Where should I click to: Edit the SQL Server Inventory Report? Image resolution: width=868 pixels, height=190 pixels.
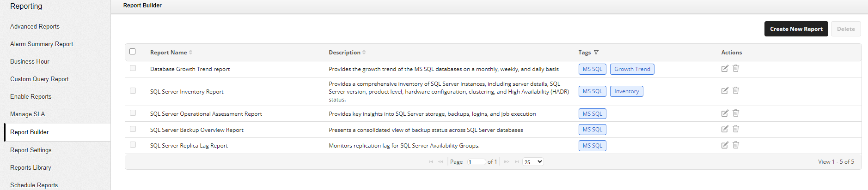(x=725, y=91)
